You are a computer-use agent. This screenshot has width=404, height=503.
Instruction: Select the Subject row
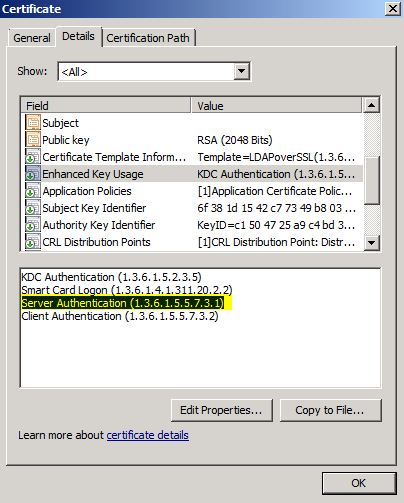[192, 123]
